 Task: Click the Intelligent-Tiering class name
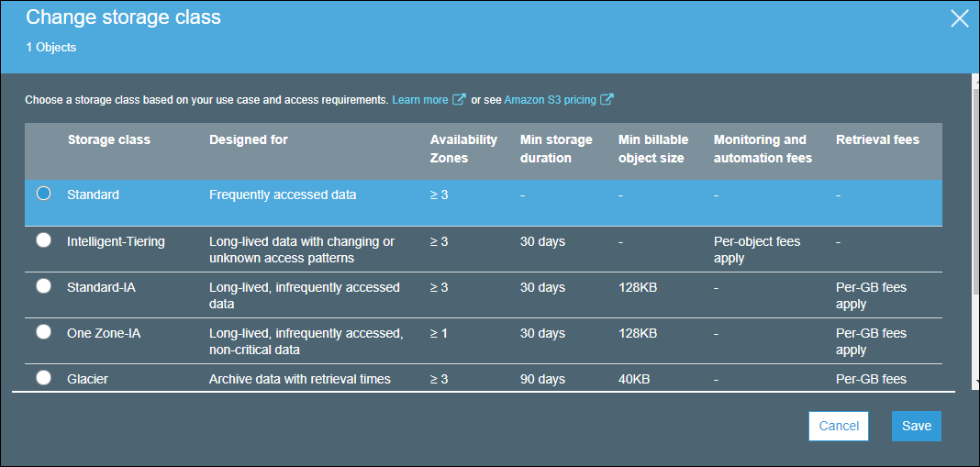[116, 241]
